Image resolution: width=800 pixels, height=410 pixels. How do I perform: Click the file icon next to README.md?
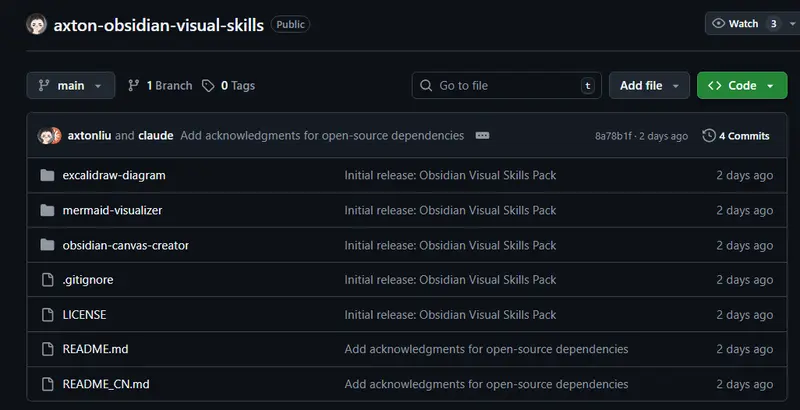coord(47,349)
